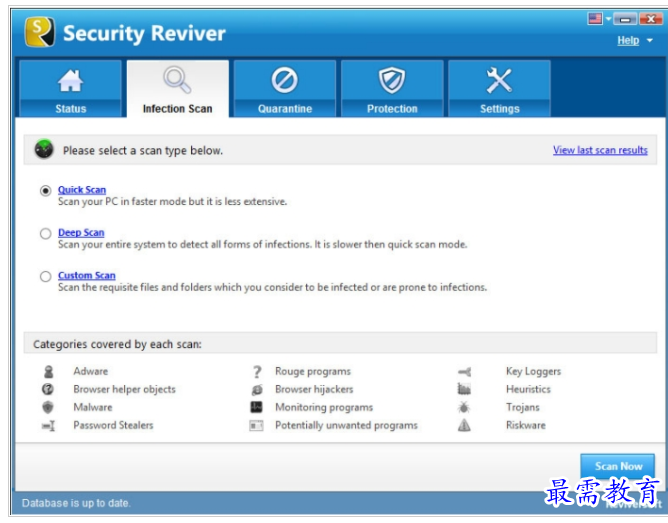668x523 pixels.
Task: Click the Trojans bug icon
Action: pyautogui.click(x=464, y=407)
